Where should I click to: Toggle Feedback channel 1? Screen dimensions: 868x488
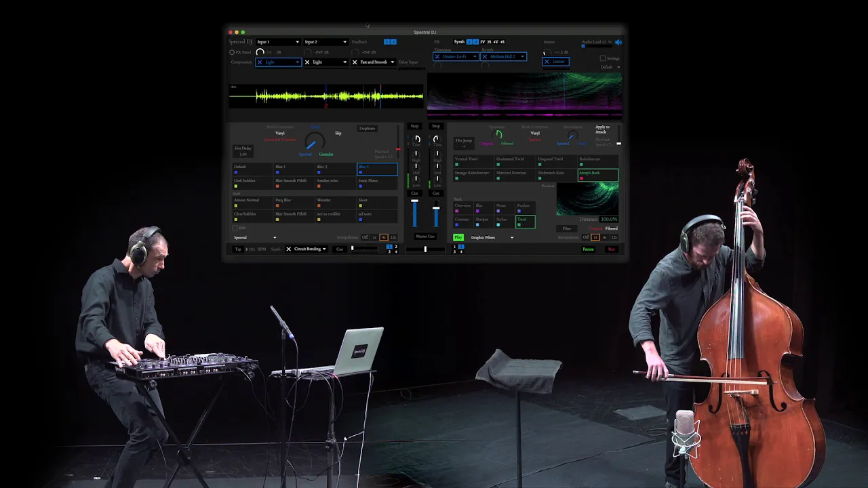[x=387, y=42]
